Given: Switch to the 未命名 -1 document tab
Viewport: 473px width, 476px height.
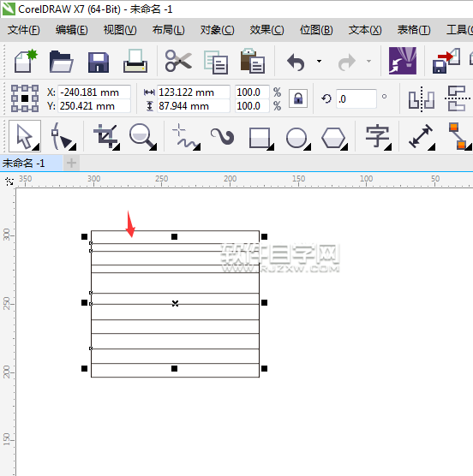Looking at the screenshot, I should click(24, 164).
